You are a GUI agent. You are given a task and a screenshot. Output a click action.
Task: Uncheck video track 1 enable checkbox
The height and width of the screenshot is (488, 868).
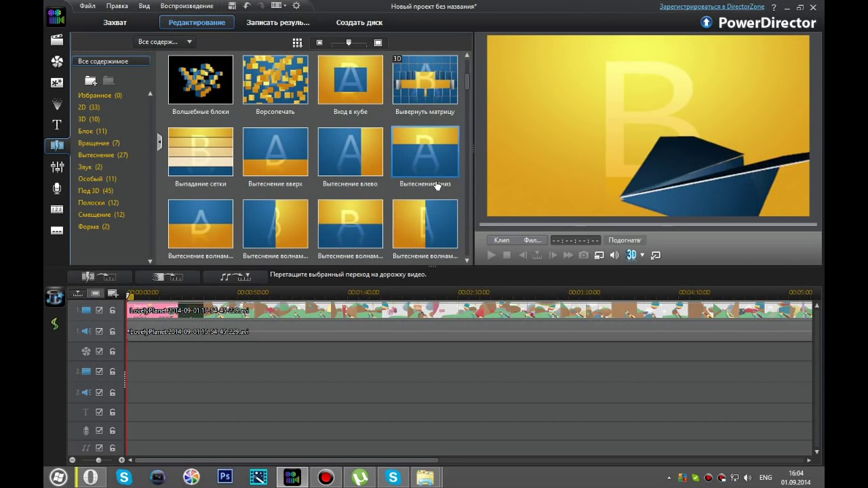[x=99, y=310]
